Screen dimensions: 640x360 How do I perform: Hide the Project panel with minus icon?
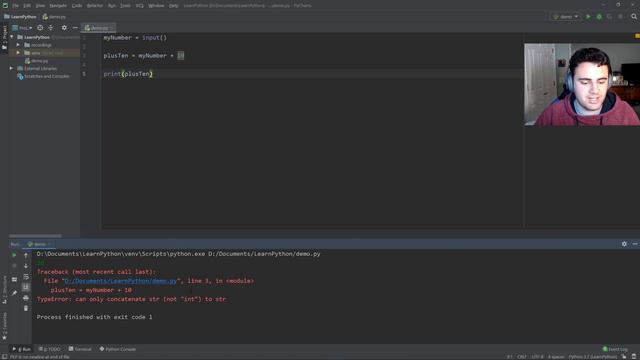(75, 28)
